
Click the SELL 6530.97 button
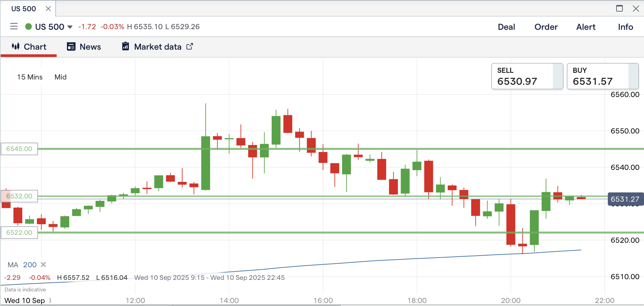pyautogui.click(x=527, y=76)
